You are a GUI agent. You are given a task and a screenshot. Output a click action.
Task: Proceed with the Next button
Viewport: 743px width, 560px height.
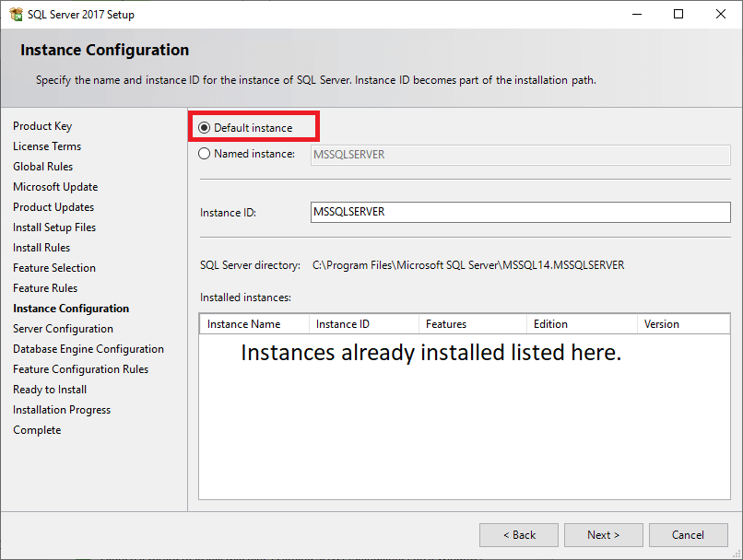(604, 535)
